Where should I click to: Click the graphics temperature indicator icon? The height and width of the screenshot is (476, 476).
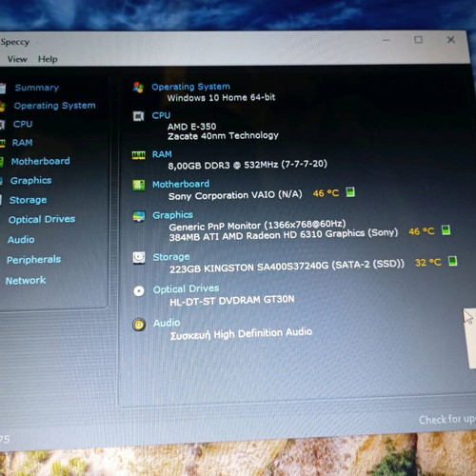(446, 230)
